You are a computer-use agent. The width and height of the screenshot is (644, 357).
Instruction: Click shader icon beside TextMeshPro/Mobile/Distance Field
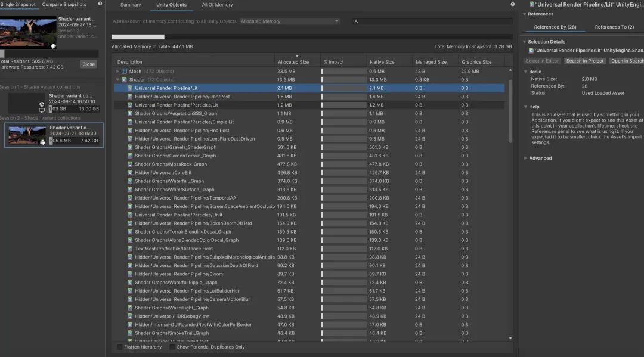pyautogui.click(x=130, y=249)
